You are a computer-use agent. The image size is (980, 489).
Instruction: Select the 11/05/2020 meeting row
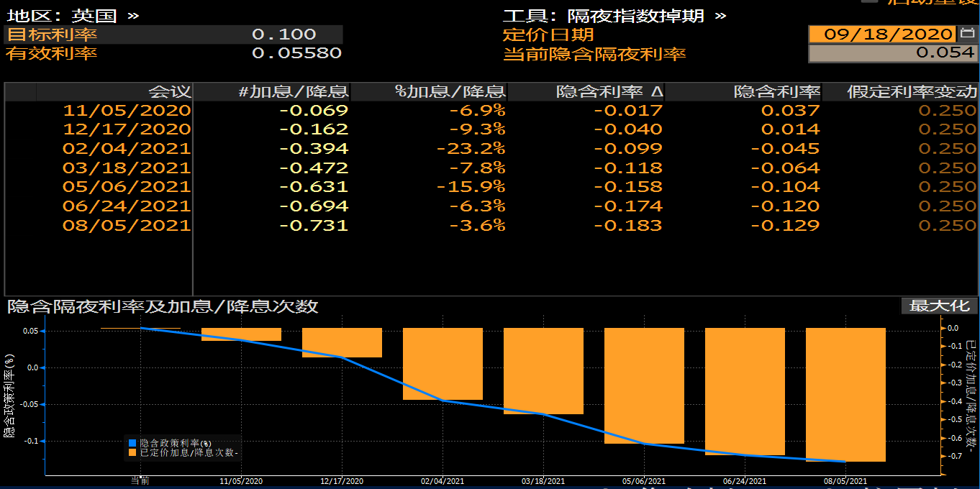coord(491,110)
